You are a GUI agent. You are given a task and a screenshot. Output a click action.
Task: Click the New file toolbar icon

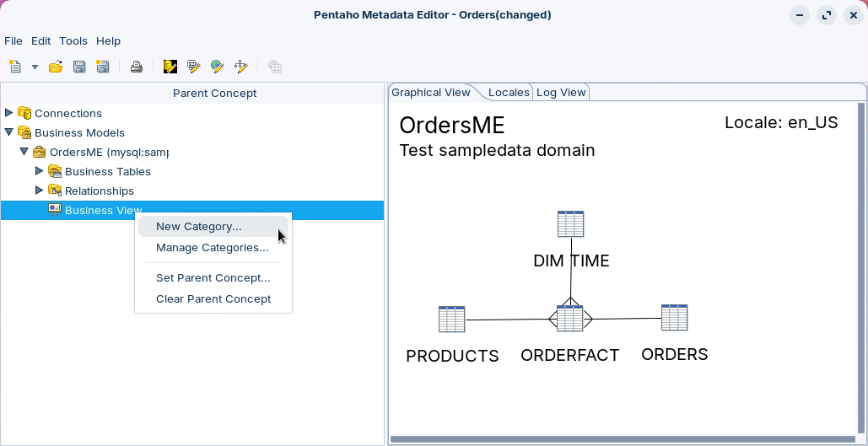[x=15, y=67]
